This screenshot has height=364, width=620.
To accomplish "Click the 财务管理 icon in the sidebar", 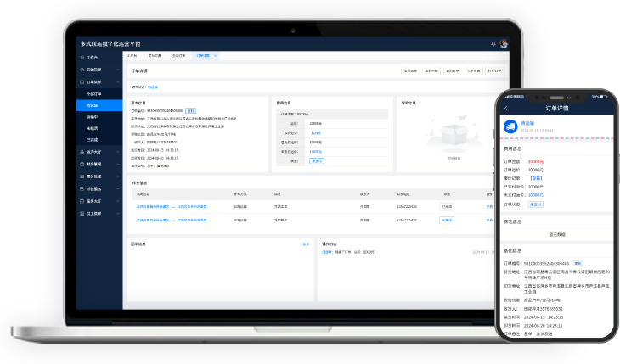I will [80, 164].
